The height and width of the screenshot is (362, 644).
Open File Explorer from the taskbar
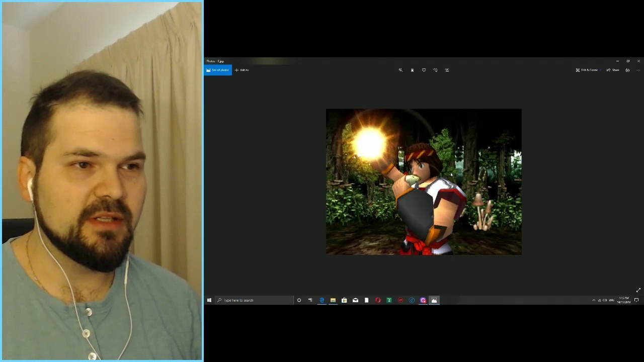coord(333,300)
